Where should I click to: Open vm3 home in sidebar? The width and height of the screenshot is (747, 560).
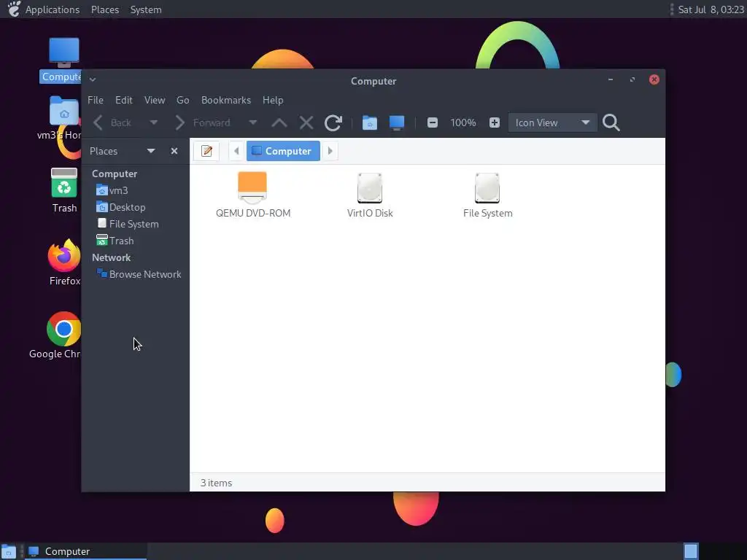point(112,190)
